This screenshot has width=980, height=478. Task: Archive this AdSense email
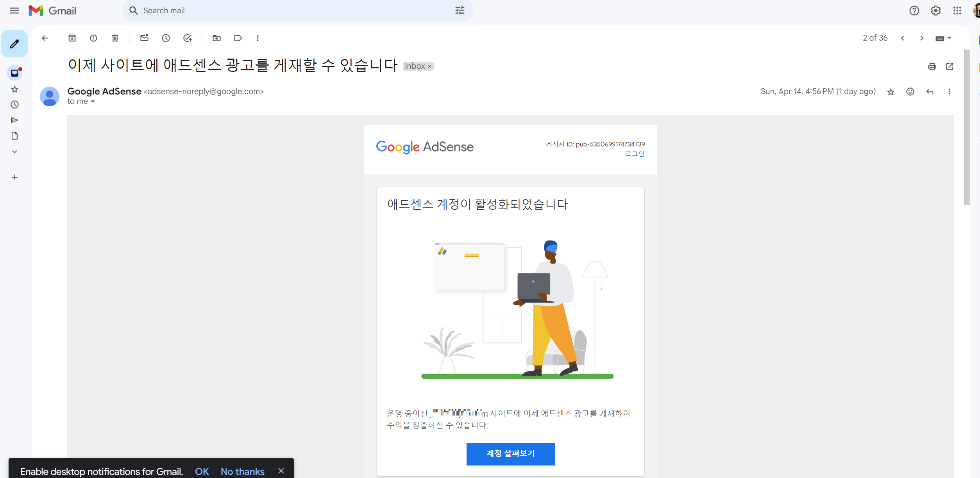72,38
